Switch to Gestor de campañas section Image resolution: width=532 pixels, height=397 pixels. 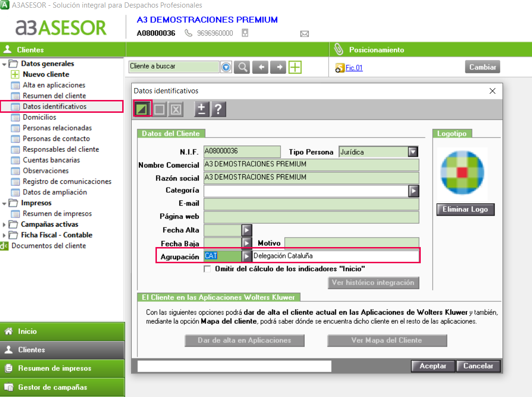[62, 387]
